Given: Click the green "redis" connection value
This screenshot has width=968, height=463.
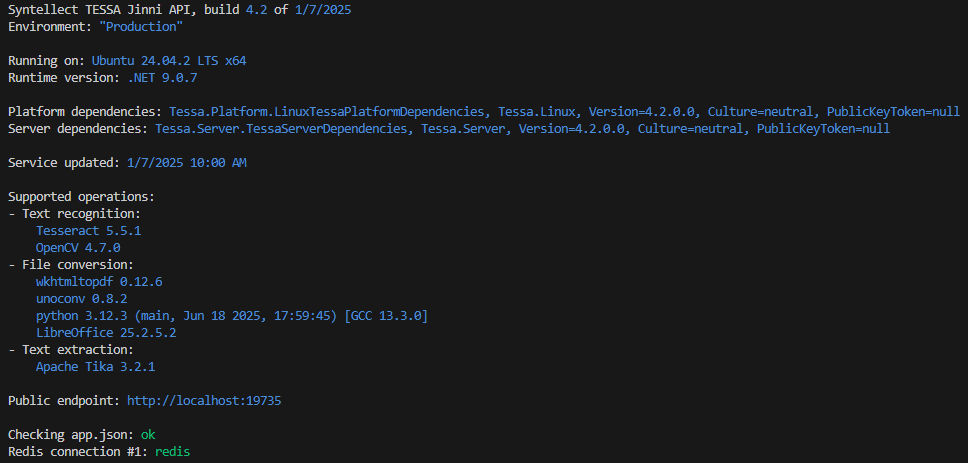Looking at the screenshot, I should [x=172, y=452].
